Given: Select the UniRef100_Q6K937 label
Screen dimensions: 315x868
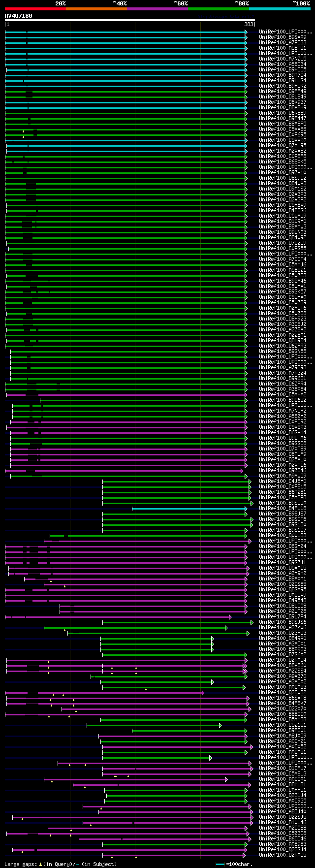Looking at the screenshot, I should click(283, 102).
